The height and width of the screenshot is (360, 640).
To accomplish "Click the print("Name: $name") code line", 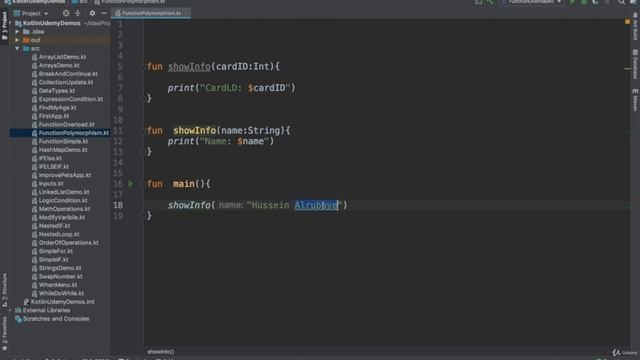I will [x=221, y=141].
